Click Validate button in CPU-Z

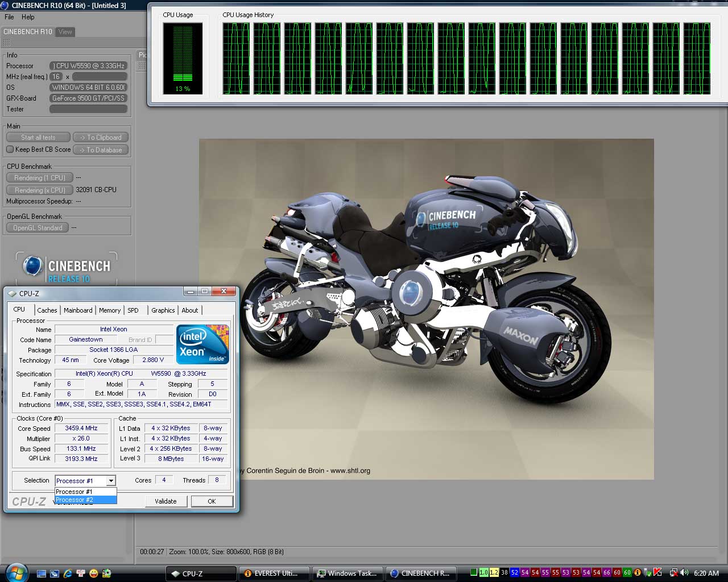point(166,501)
